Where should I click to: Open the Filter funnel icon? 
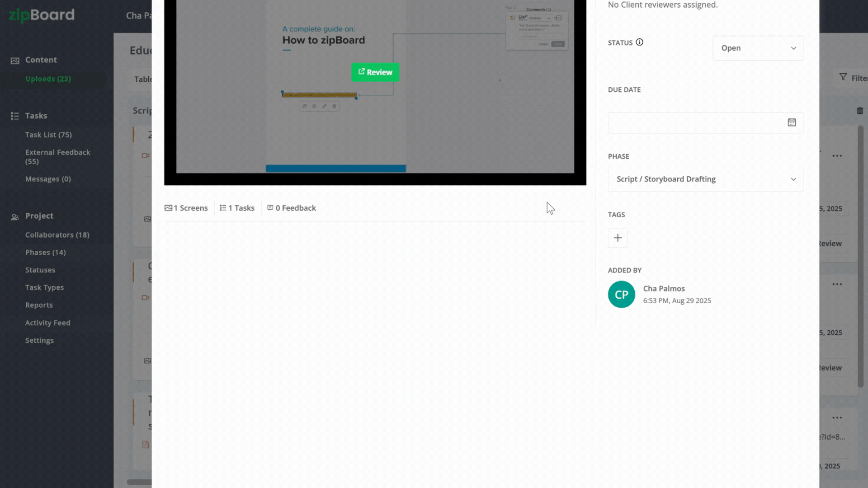[843, 77]
